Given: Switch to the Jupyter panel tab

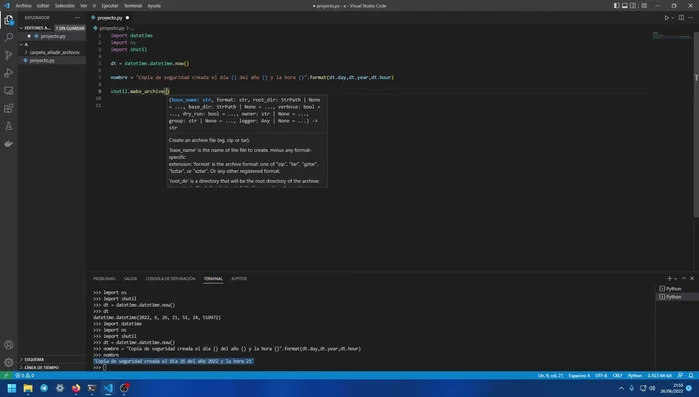Looking at the screenshot, I should click(x=239, y=278).
